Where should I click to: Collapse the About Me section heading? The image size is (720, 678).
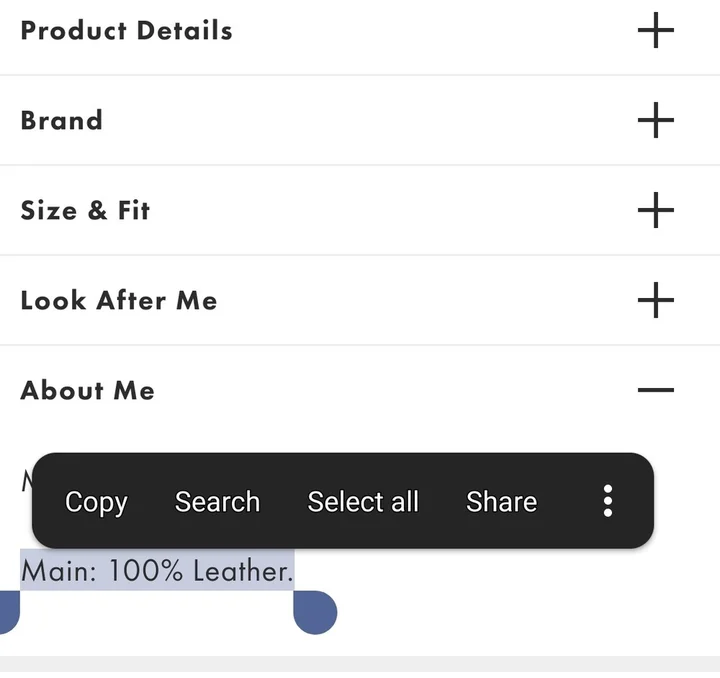coord(88,390)
